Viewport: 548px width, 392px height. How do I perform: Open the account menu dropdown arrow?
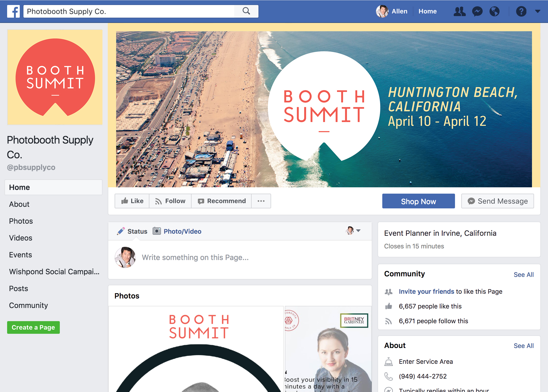coord(538,11)
